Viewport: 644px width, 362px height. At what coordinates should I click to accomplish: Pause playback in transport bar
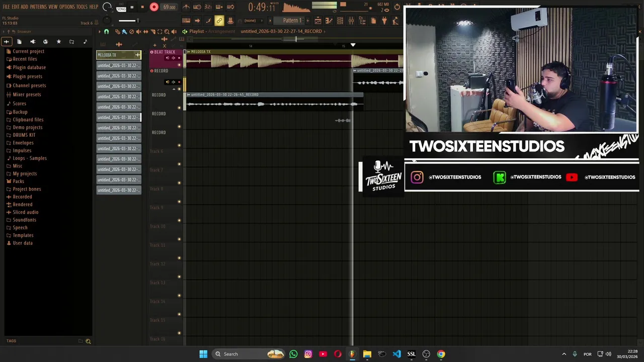[132, 7]
